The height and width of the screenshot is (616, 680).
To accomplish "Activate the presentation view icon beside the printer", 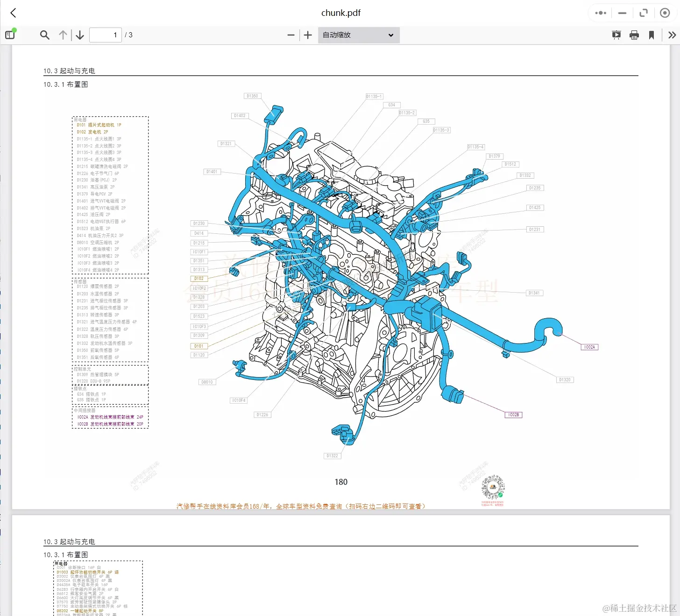I will pyautogui.click(x=616, y=35).
